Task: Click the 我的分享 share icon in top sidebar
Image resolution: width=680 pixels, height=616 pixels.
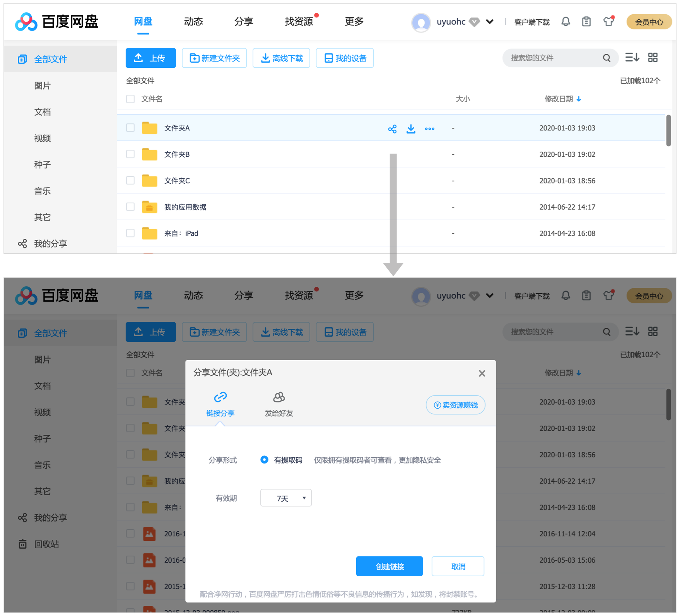Action: pos(22,243)
